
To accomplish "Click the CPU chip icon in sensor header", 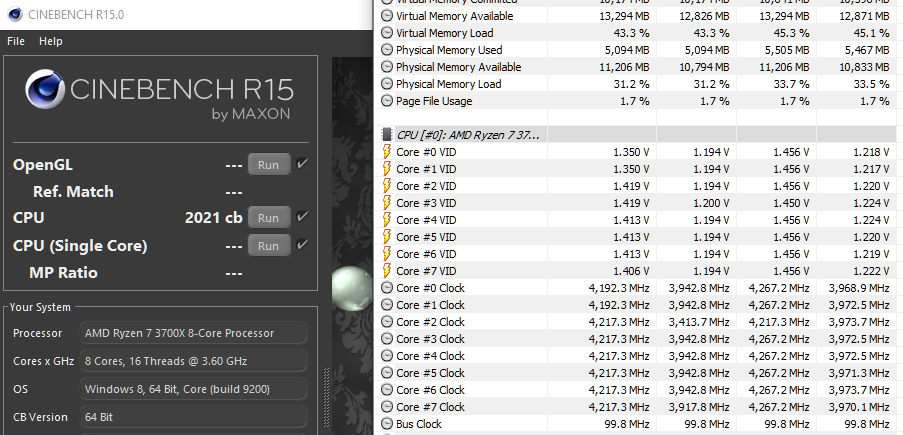I will click(387, 135).
